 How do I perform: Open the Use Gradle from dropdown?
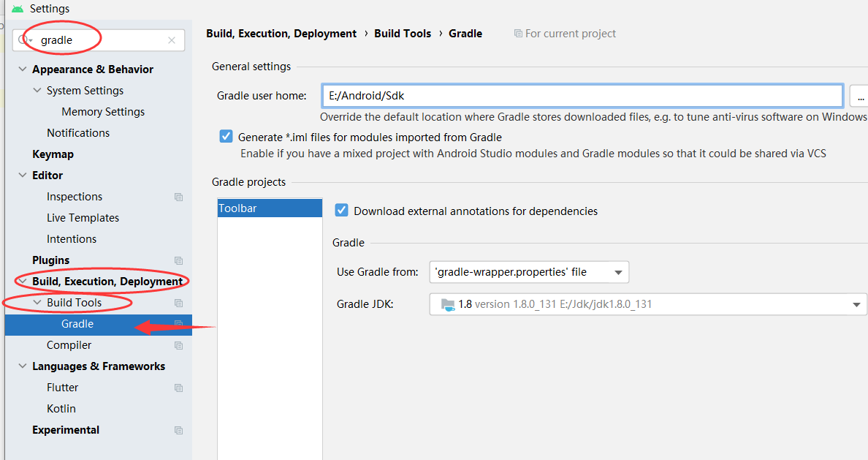[x=529, y=272]
